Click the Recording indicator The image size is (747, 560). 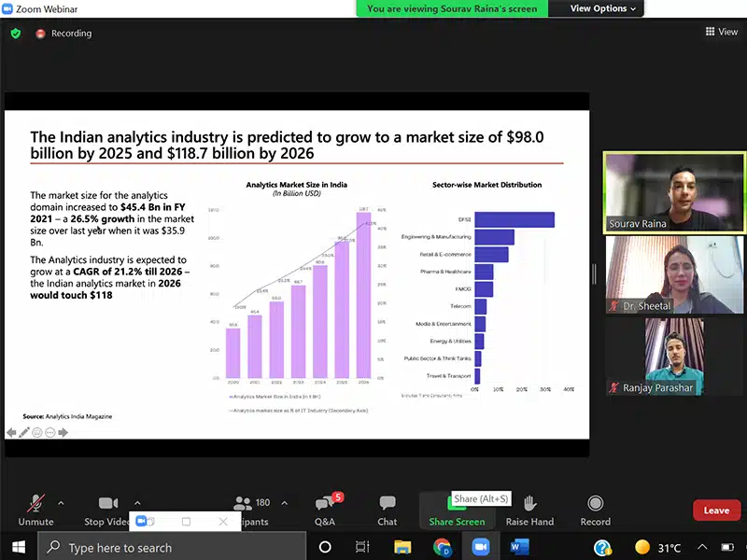pos(63,34)
